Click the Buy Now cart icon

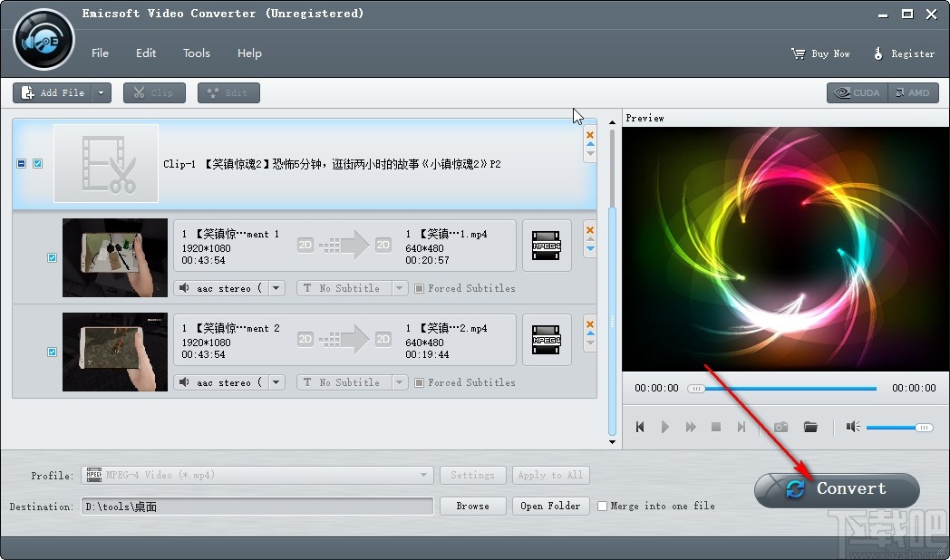tap(798, 53)
